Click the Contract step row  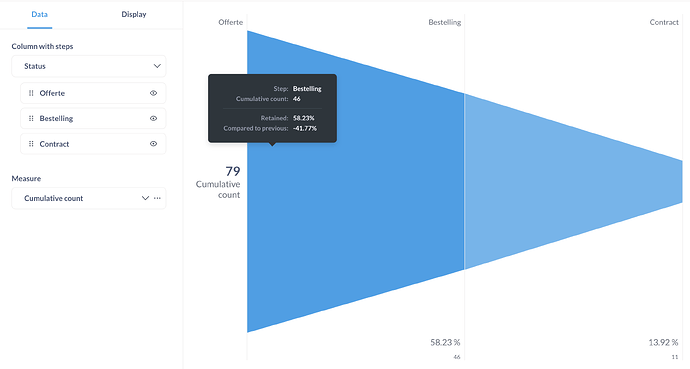[93, 144]
